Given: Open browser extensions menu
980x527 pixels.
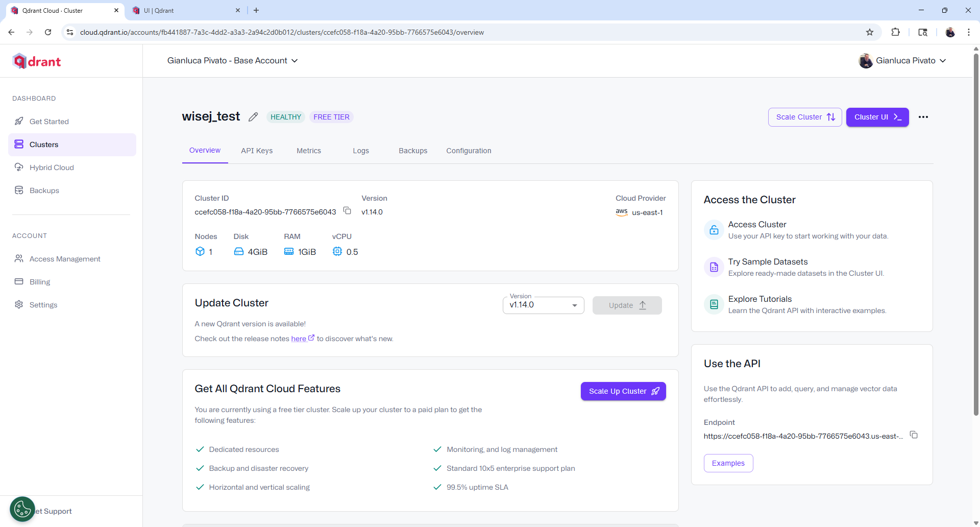Looking at the screenshot, I should click(x=895, y=32).
